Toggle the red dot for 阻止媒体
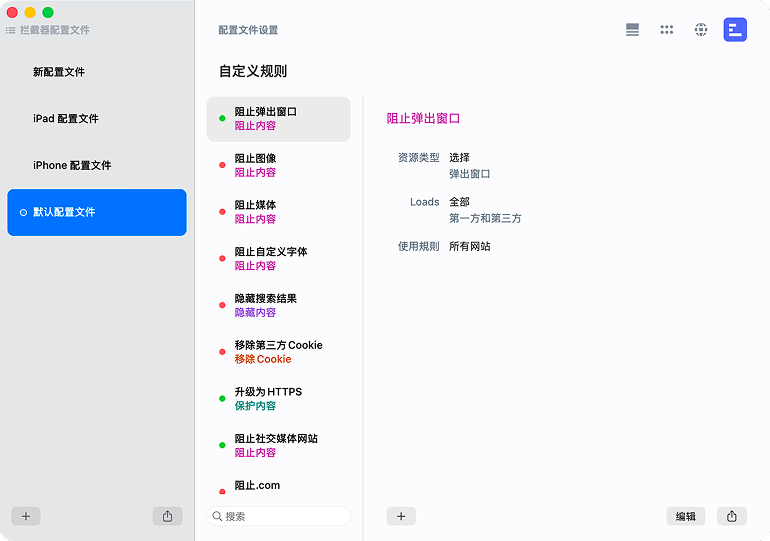The width and height of the screenshot is (770, 541). [x=222, y=212]
